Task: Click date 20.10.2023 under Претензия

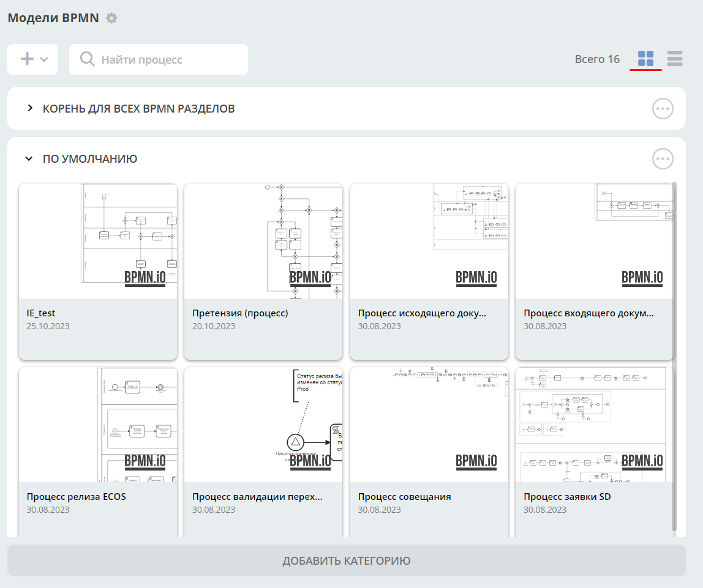Action: tap(214, 326)
